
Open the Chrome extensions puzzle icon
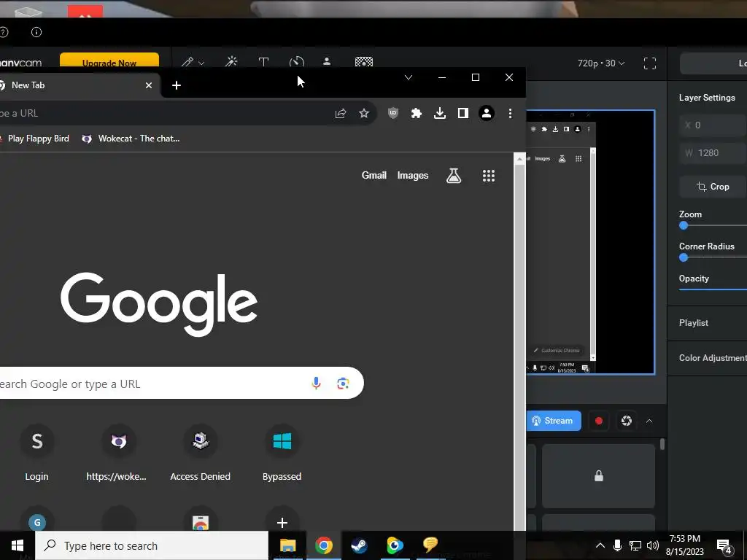(x=417, y=113)
